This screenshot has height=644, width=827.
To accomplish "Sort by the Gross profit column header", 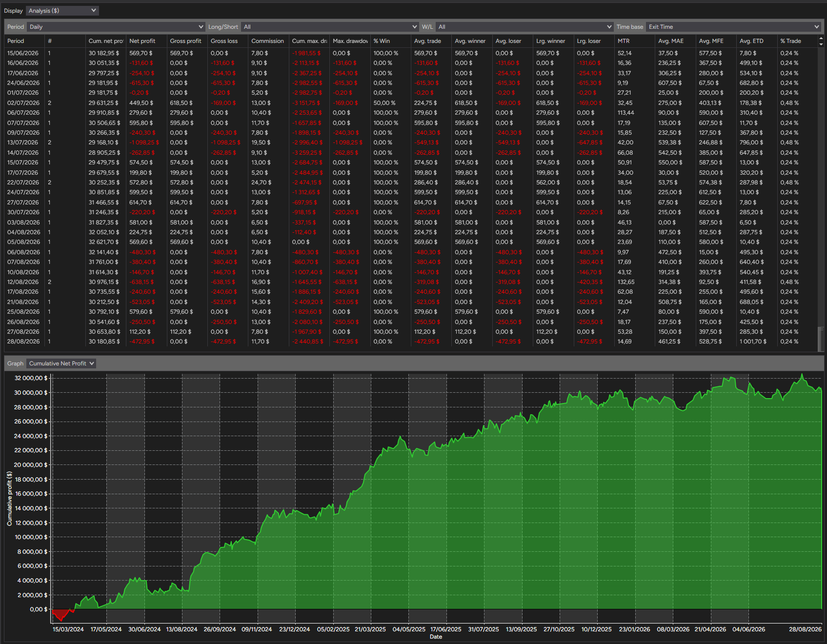I will tap(187, 41).
